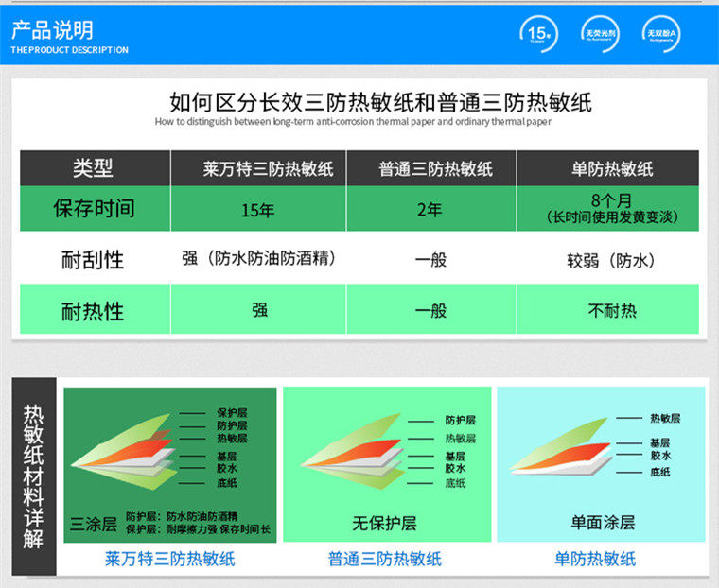The width and height of the screenshot is (719, 588).
Task: Click 底纸 label in the light green diagram
Action: tap(455, 483)
